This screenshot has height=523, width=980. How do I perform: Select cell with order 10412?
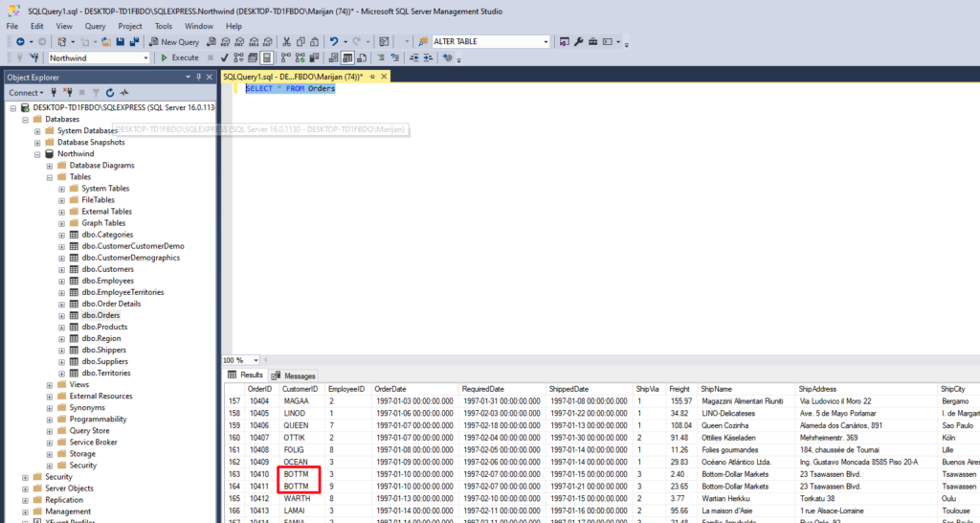tap(259, 499)
